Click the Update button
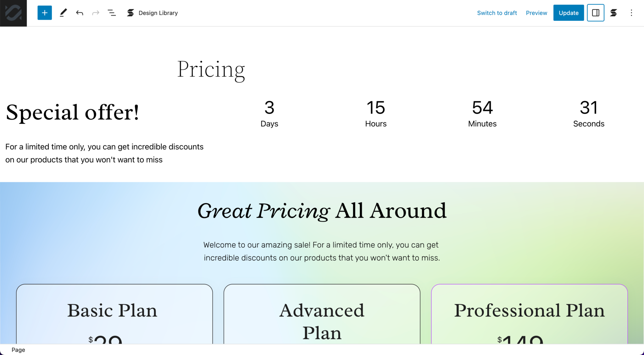 (568, 13)
